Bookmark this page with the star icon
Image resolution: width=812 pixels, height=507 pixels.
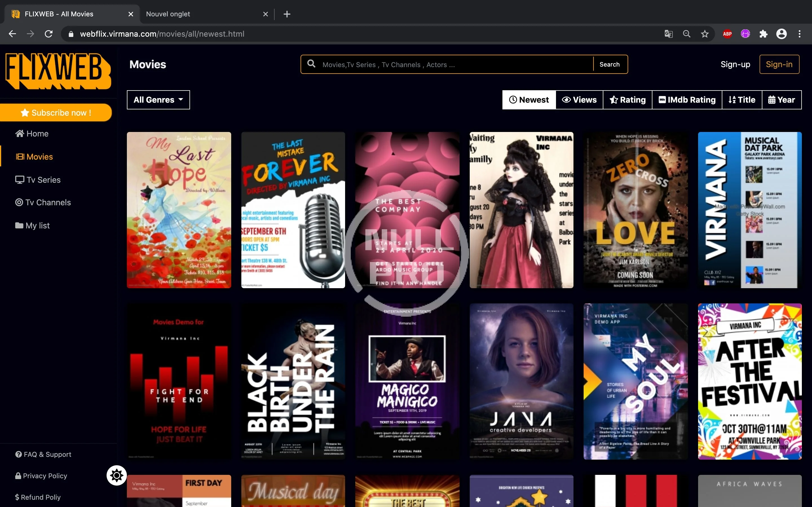tap(705, 34)
